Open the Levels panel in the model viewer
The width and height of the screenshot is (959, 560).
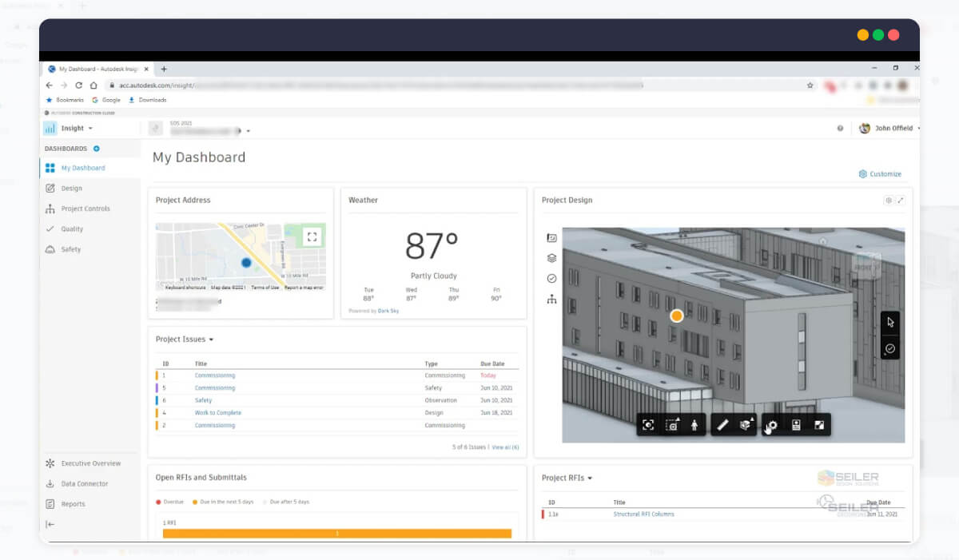click(x=552, y=257)
